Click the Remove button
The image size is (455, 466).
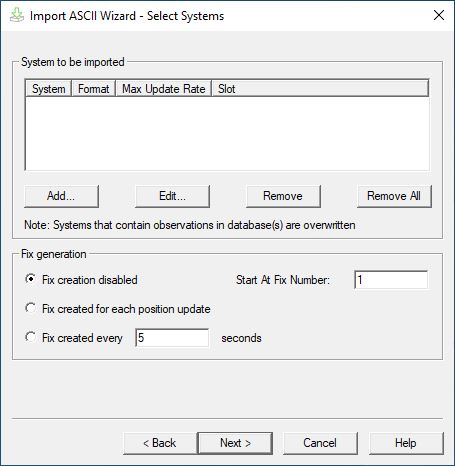tap(283, 196)
